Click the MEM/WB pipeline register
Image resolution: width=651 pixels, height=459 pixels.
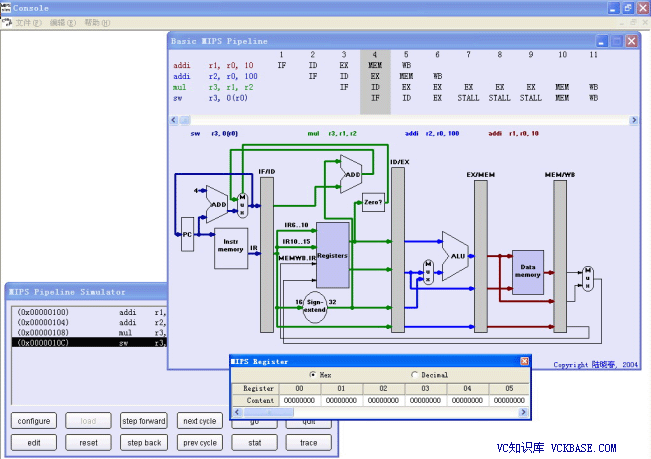560,256
